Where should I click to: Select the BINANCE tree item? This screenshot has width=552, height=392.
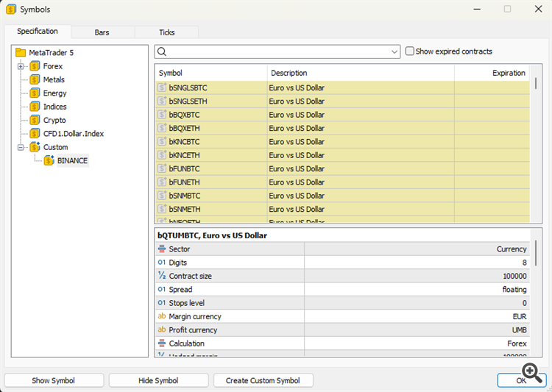pos(72,161)
